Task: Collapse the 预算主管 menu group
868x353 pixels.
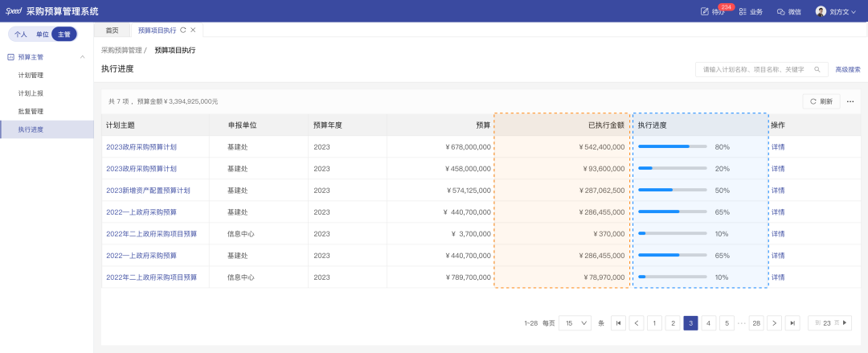Action: click(83, 57)
